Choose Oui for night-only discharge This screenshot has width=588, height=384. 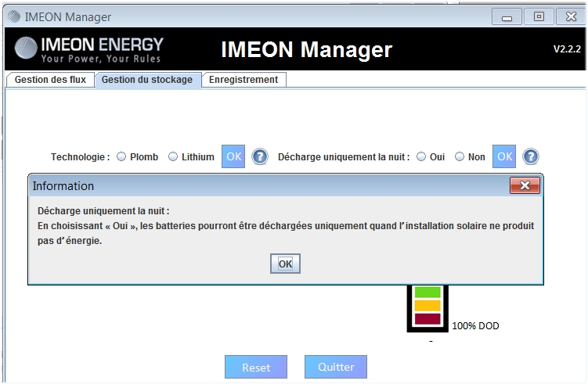(421, 156)
